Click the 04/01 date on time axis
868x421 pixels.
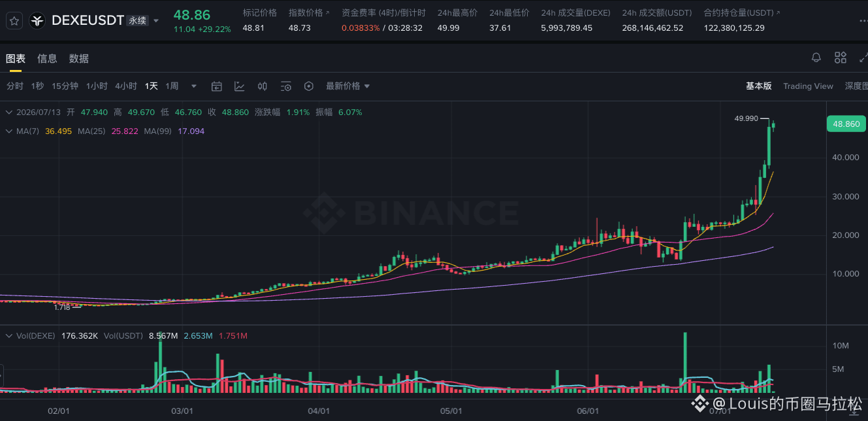[317, 411]
